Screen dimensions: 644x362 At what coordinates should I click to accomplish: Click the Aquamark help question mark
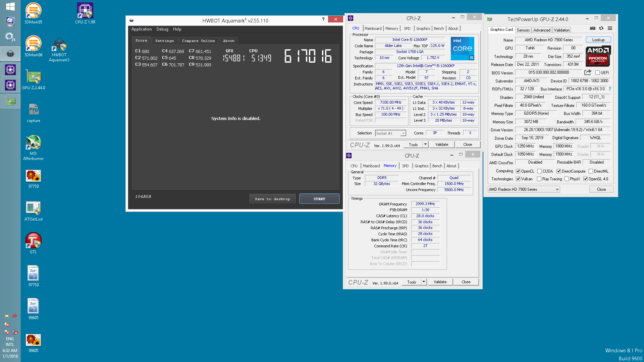(x=323, y=19)
